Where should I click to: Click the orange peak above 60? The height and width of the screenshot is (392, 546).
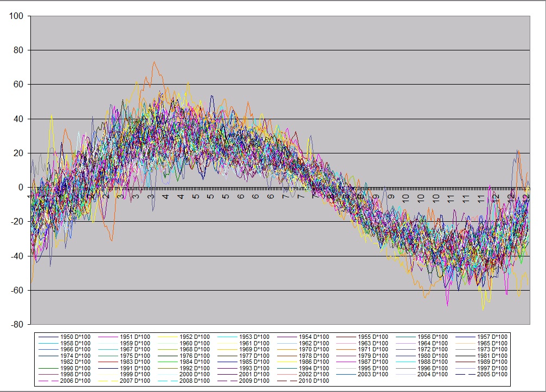pyautogui.click(x=154, y=63)
